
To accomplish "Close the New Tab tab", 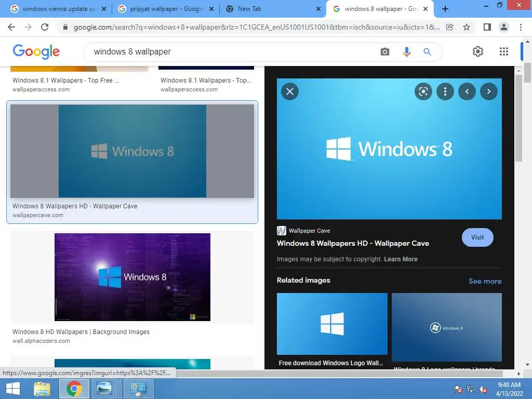I will coord(318,9).
